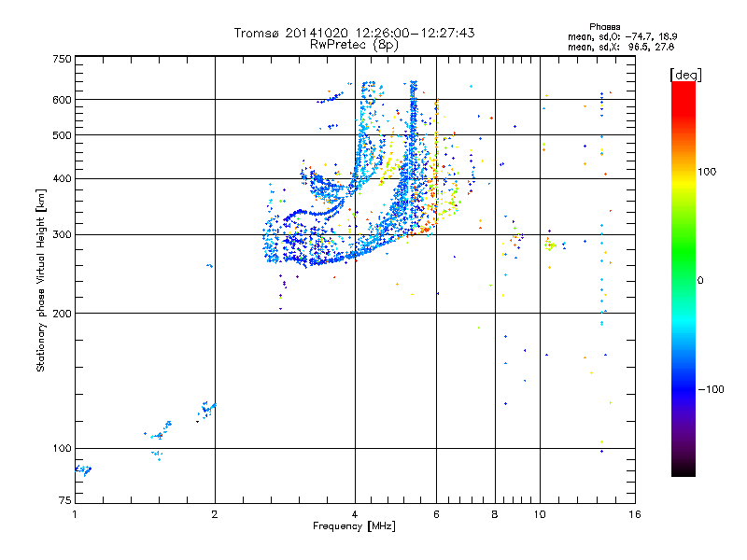Click the x-axis label '8'
The width and height of the screenshot is (747, 560).
(x=495, y=514)
